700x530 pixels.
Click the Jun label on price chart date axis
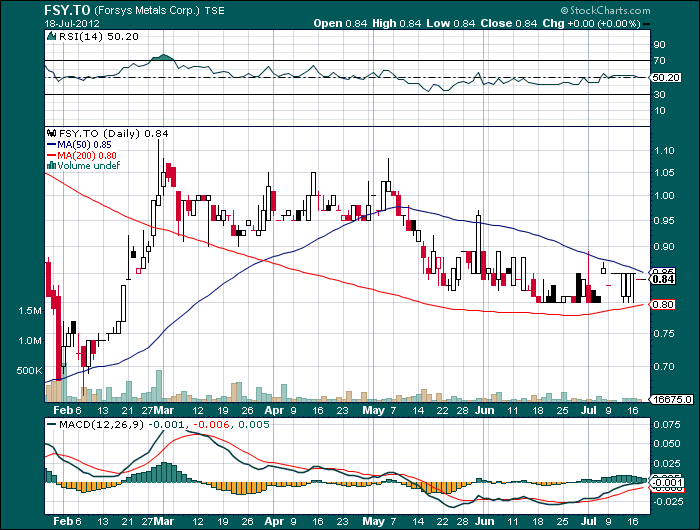484,410
